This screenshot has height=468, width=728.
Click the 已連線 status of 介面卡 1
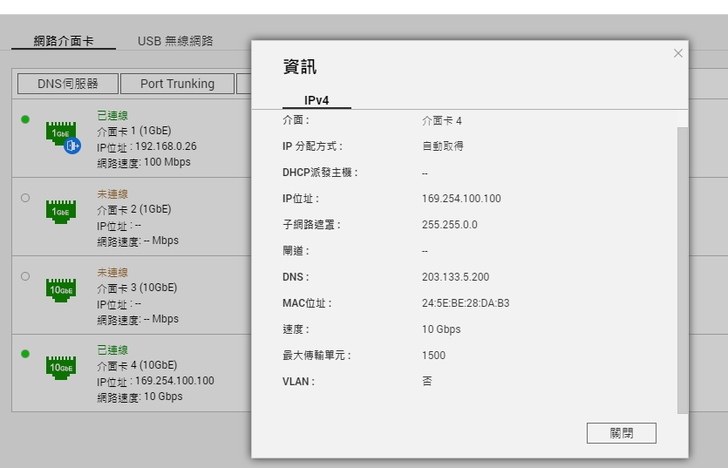click(112, 115)
